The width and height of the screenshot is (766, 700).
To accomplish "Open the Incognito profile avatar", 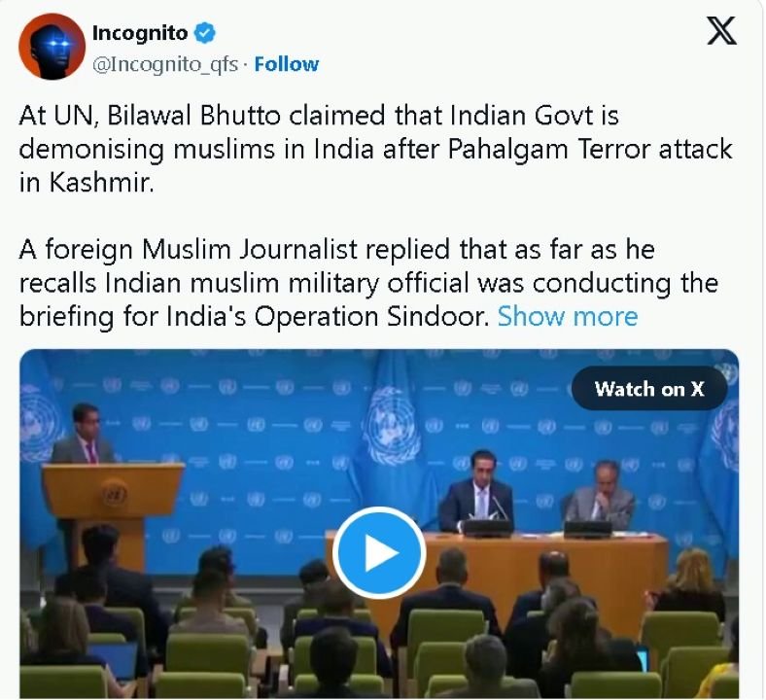I will coord(52,47).
